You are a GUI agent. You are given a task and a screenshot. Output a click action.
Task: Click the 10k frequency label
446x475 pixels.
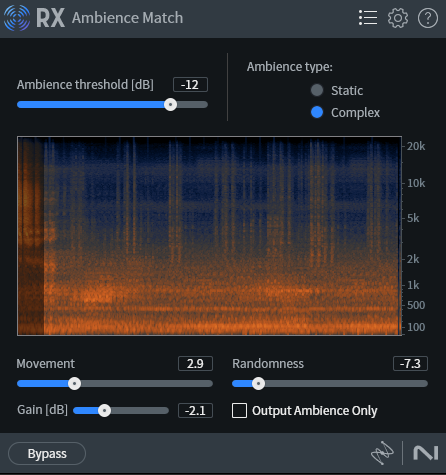pyautogui.click(x=416, y=183)
